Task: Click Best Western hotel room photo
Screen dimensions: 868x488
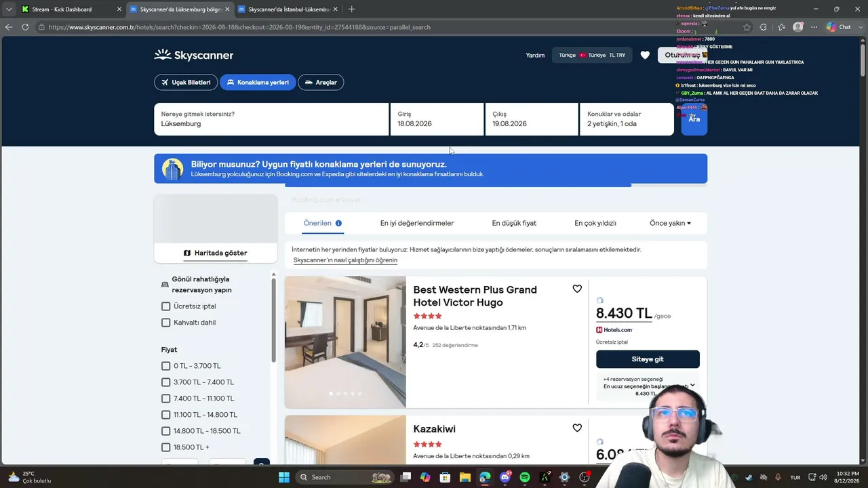Action: click(x=345, y=342)
